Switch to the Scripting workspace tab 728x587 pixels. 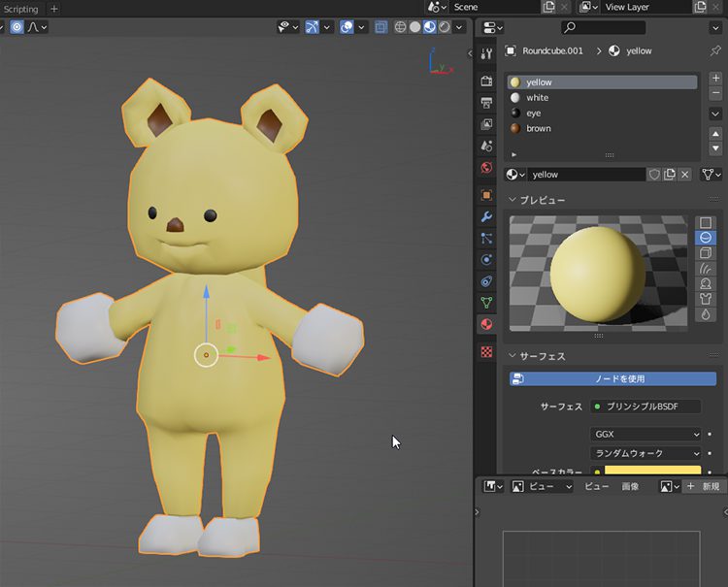click(20, 9)
